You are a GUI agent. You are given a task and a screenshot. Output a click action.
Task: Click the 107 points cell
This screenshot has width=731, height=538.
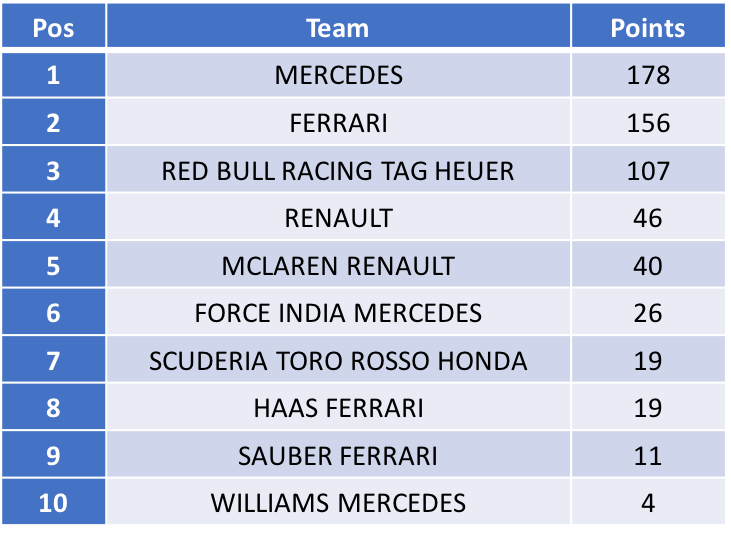[648, 170]
